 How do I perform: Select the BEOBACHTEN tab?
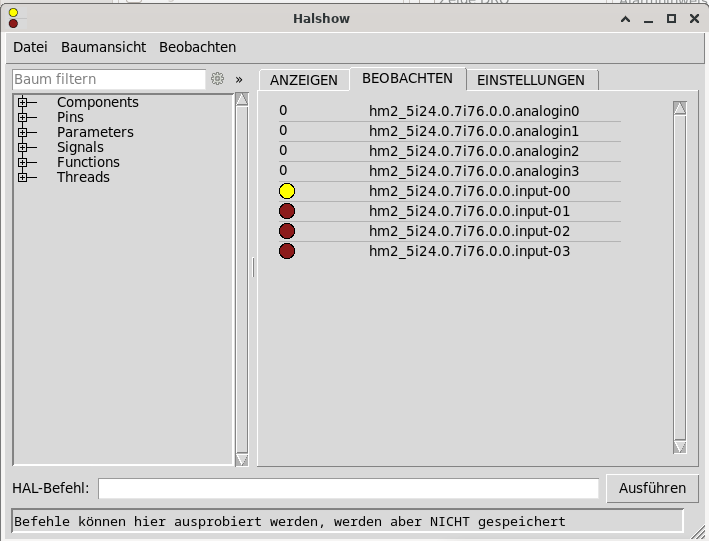tap(407, 78)
